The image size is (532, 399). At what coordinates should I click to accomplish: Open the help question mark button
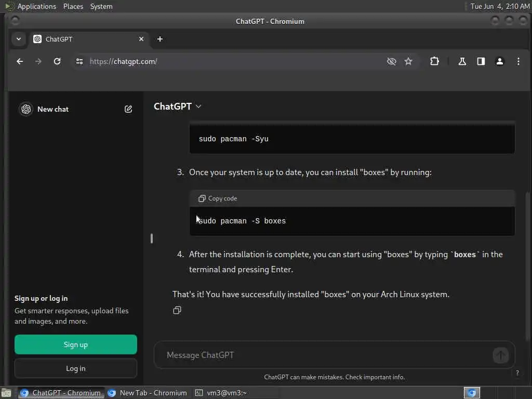[517, 373]
